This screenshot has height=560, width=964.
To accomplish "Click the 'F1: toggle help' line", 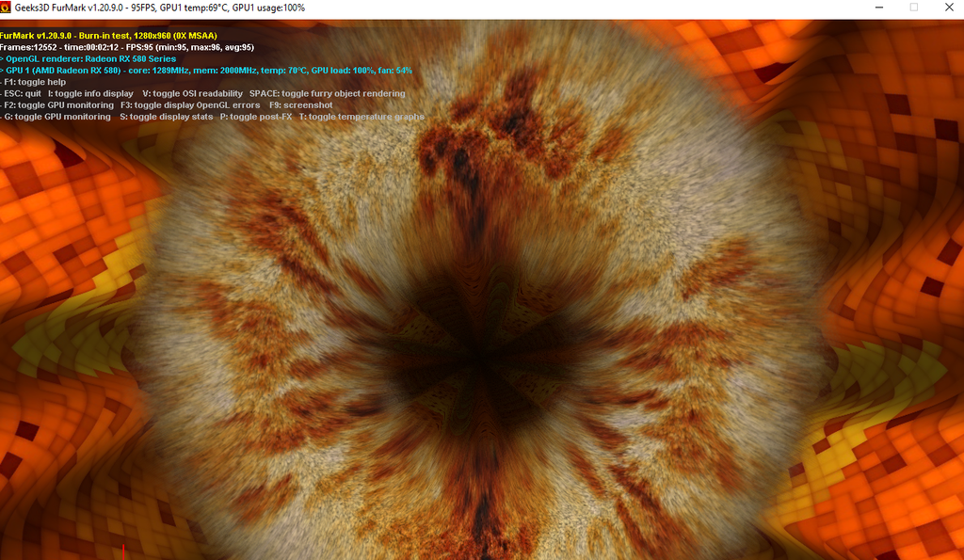I will click(x=35, y=82).
